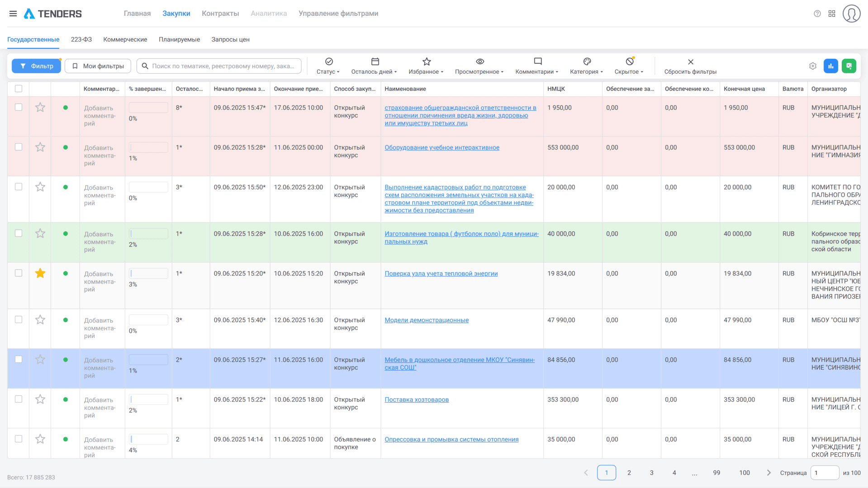Screen dimensions: 868x488
Task: Star the Модели демонстрационные tender
Action: 40,320
